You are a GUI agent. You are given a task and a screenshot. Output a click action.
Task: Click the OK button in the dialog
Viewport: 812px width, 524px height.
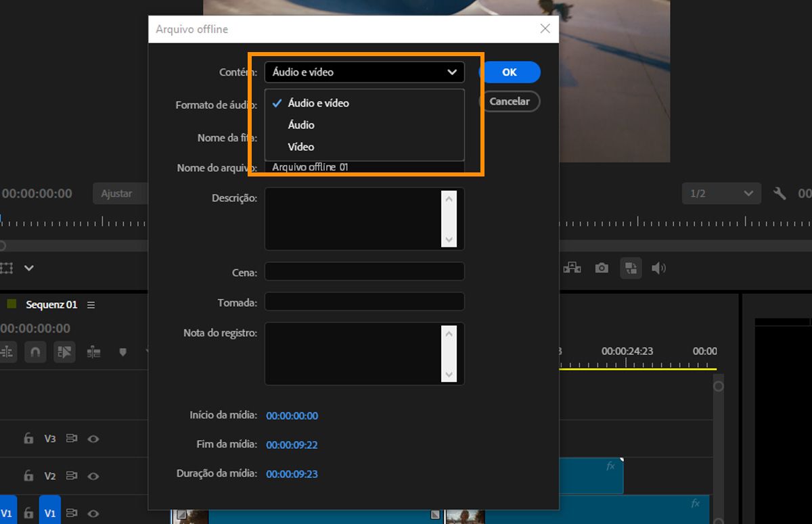tap(510, 72)
